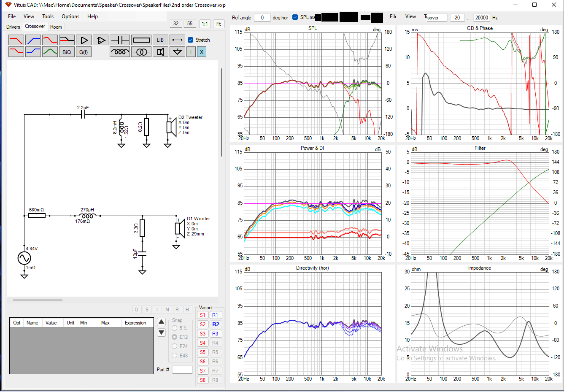Viewport: 564px width, 392px height.
Task: Select the 4.84V generator source symbol
Action: tap(24, 258)
